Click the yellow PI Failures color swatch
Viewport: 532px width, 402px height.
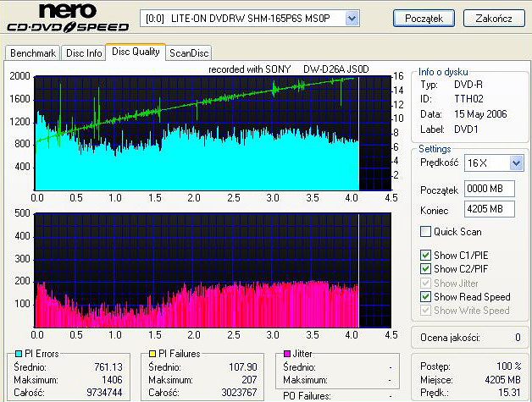click(152, 354)
